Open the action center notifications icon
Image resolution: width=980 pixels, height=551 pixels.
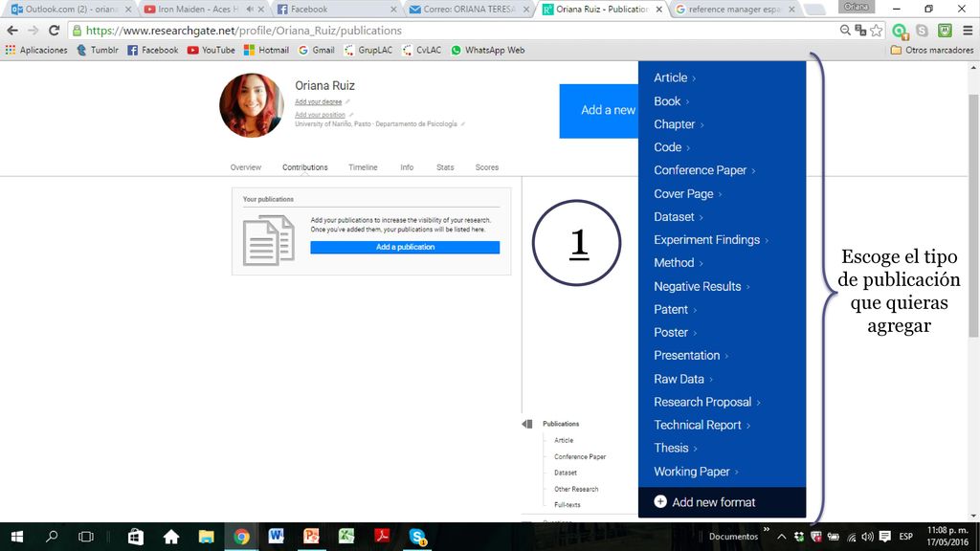(885, 537)
